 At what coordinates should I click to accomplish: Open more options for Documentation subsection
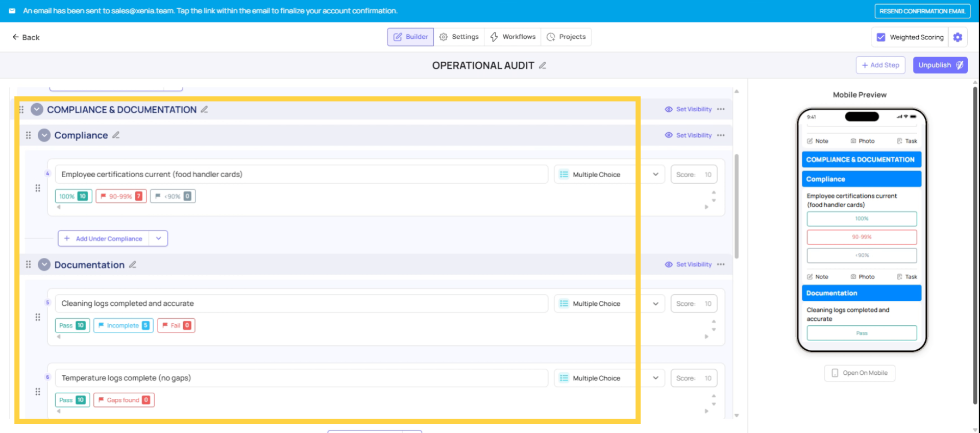721,264
